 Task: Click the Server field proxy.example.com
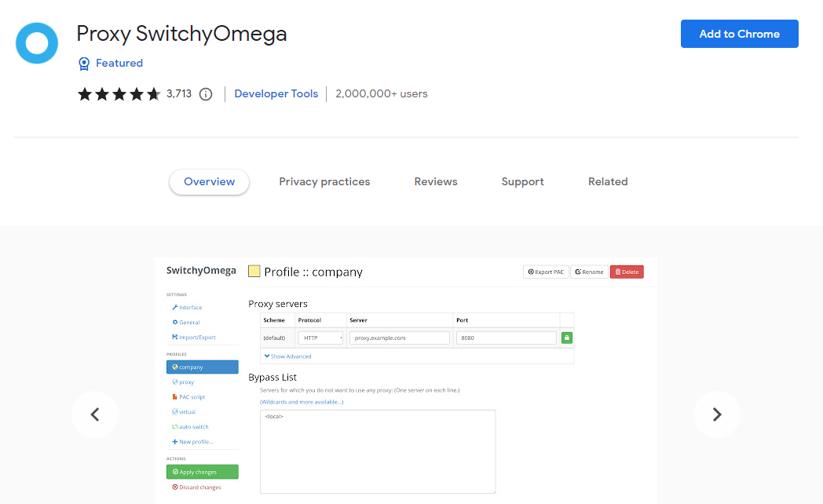[400, 338]
